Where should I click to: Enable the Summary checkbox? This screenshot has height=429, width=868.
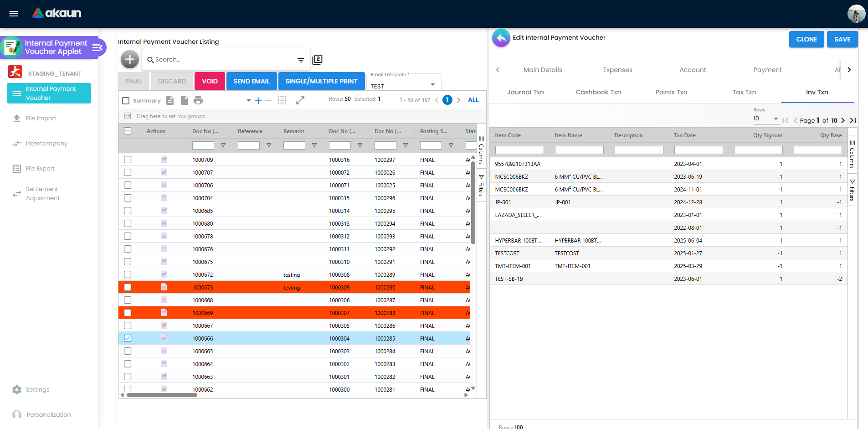tap(126, 101)
